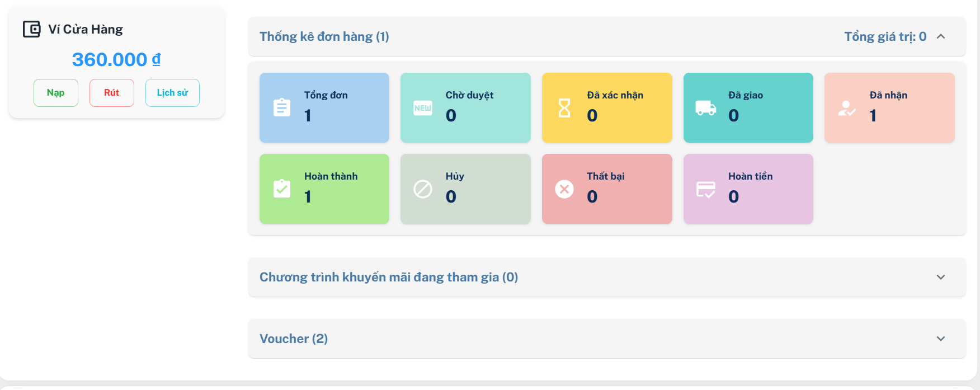Click the user check icon in Đã nhận

pos(847,109)
